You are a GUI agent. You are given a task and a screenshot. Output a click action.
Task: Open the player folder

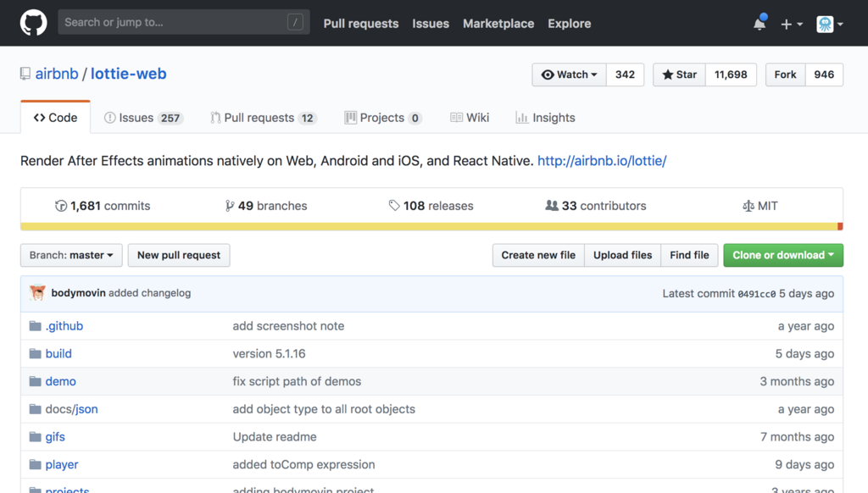[x=62, y=464]
